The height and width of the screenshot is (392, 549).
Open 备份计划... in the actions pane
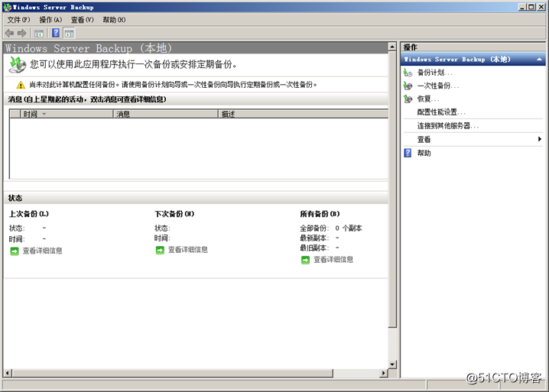click(435, 73)
